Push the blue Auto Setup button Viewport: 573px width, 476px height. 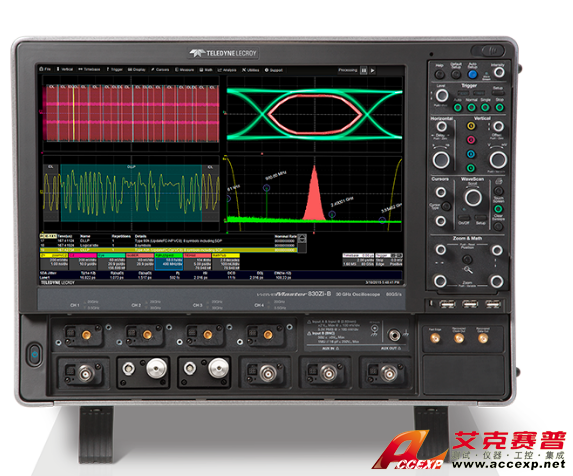pyautogui.click(x=472, y=74)
